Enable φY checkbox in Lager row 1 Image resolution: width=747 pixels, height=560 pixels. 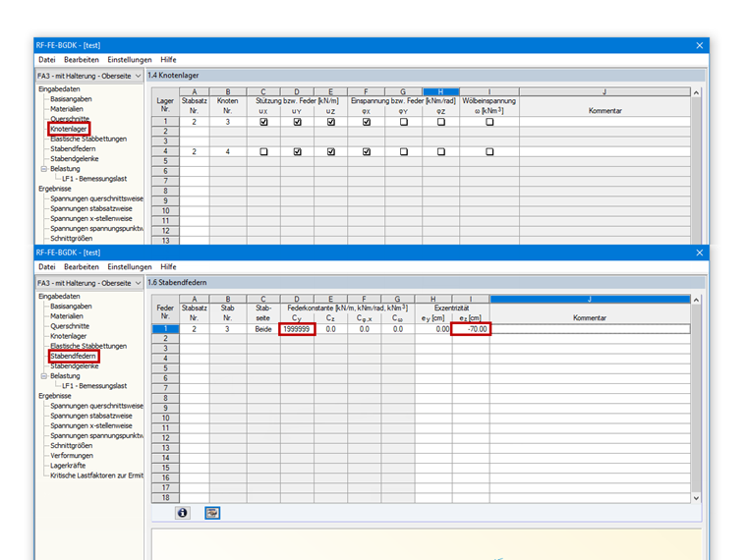tap(404, 122)
